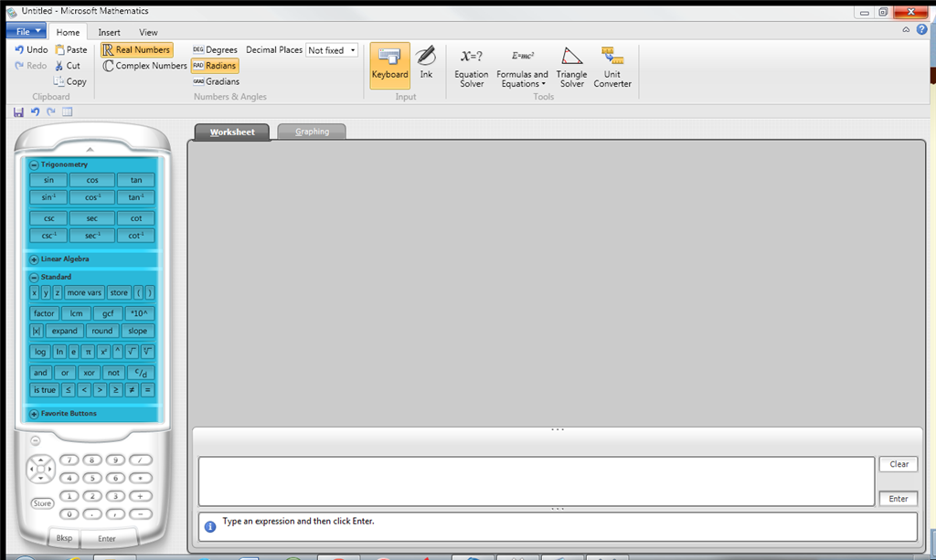Open Microsoft Mathematics Help
The height and width of the screenshot is (560, 936).
(921, 29)
